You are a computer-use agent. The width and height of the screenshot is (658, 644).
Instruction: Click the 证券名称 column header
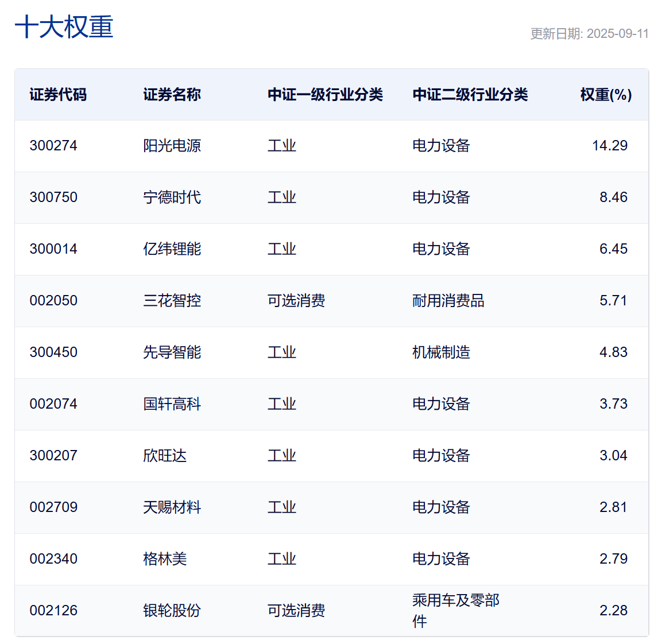coord(172,94)
